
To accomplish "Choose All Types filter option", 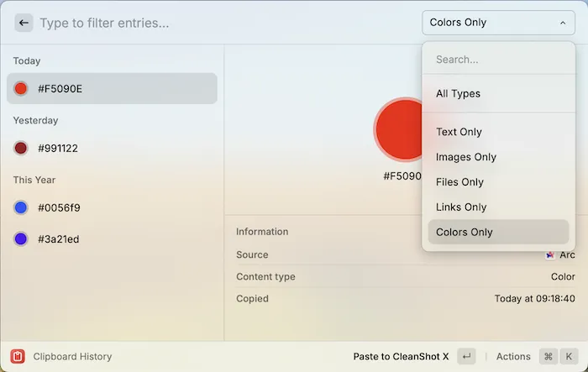I will click(x=459, y=93).
